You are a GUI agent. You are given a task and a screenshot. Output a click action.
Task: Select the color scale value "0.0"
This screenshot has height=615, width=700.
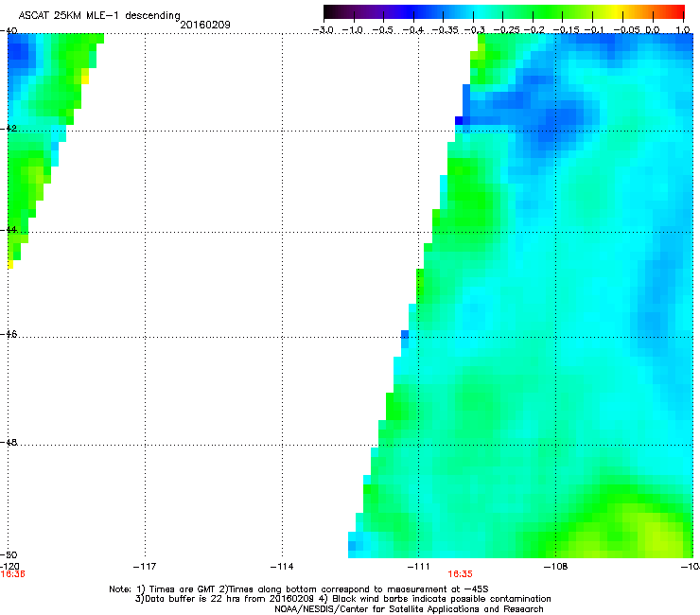(653, 30)
